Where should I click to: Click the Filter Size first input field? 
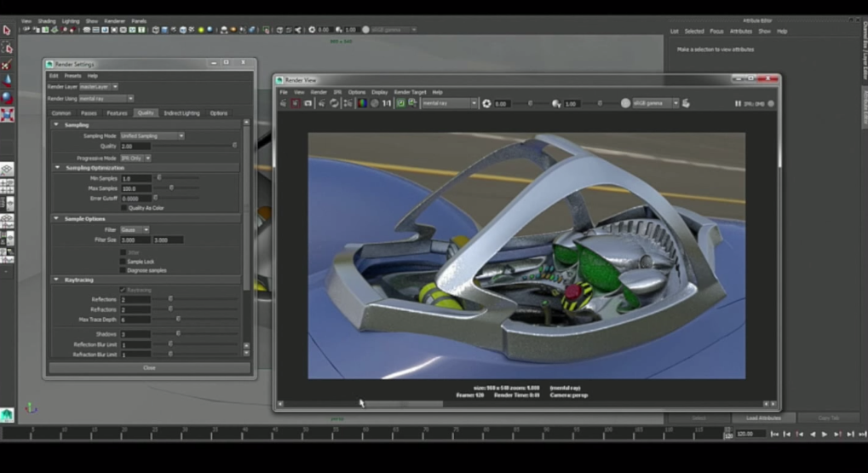[x=135, y=240]
